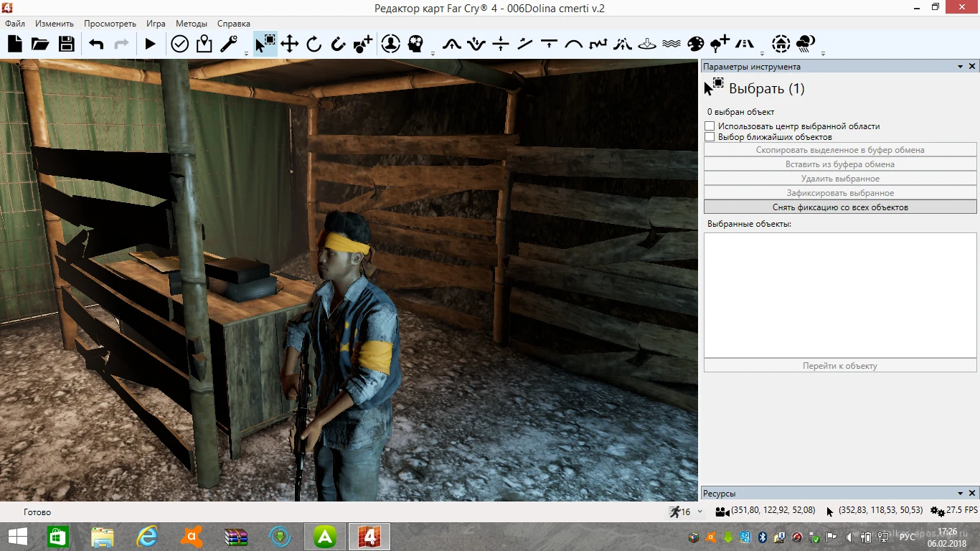This screenshot has width=980, height=551.
Task: Open the Файл menu
Action: pyautogui.click(x=15, y=24)
